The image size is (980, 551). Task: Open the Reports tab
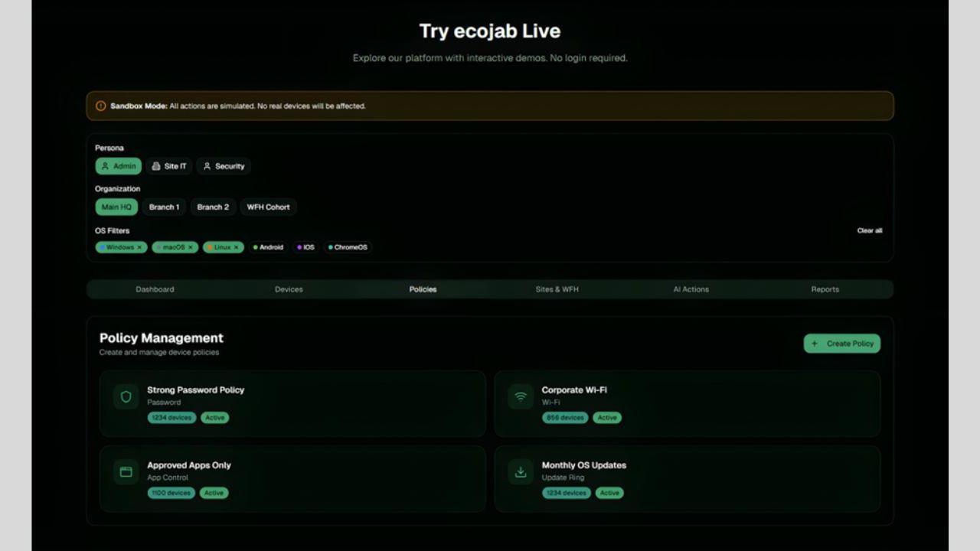(825, 289)
